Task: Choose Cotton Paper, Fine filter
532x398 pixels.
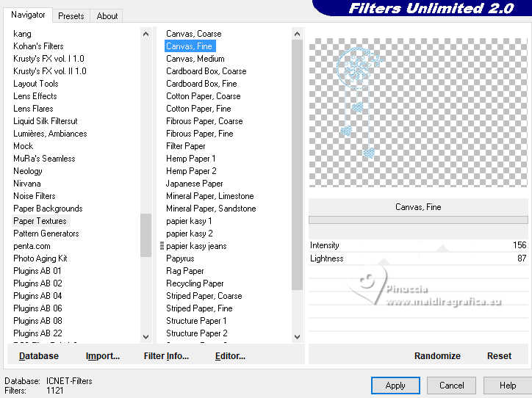Action: (x=198, y=109)
